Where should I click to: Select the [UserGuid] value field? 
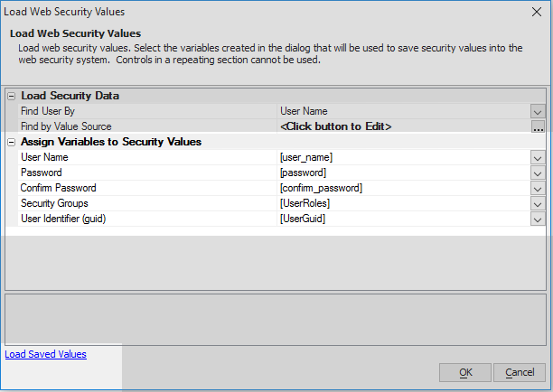point(404,219)
